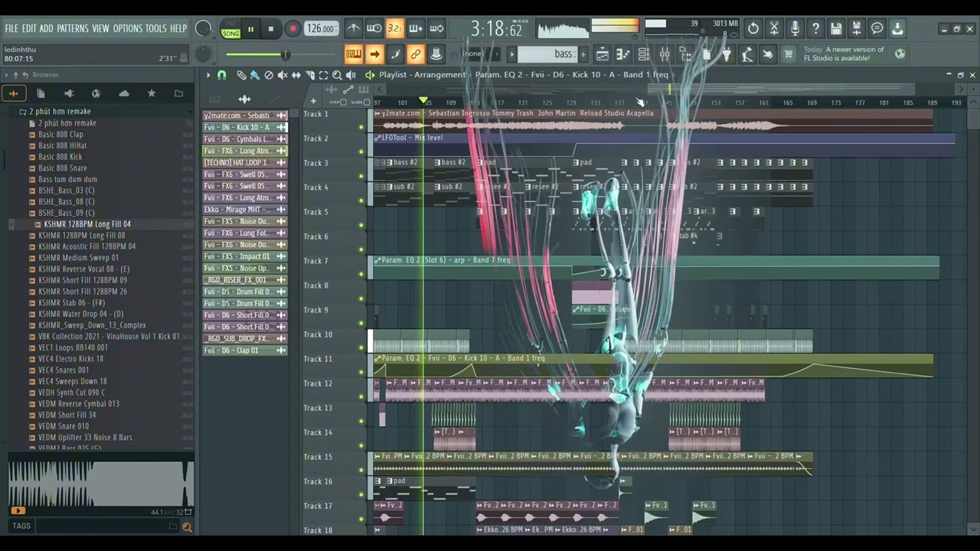Open the content library cart icon
Screen dimensions: 980x551
click(789, 54)
